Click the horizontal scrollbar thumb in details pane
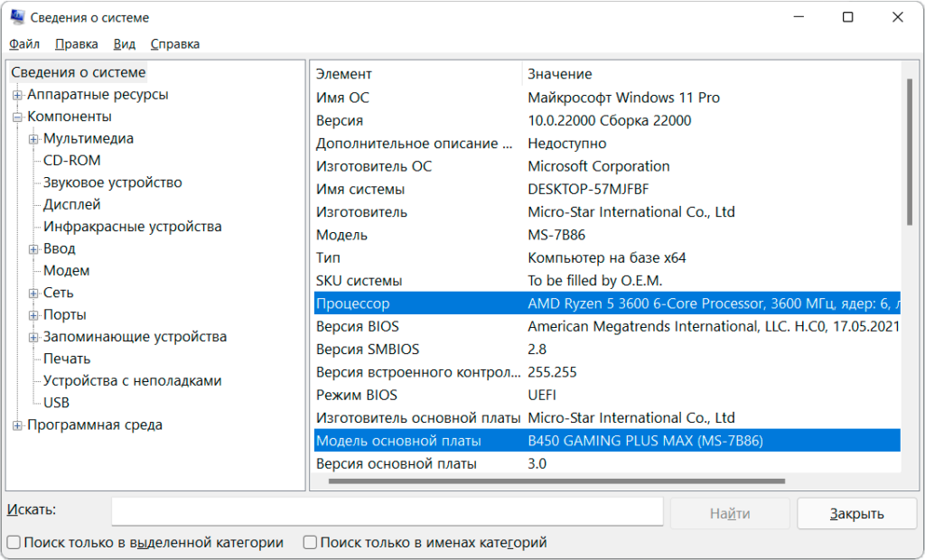Screen dimensions: 925x560 556,481
